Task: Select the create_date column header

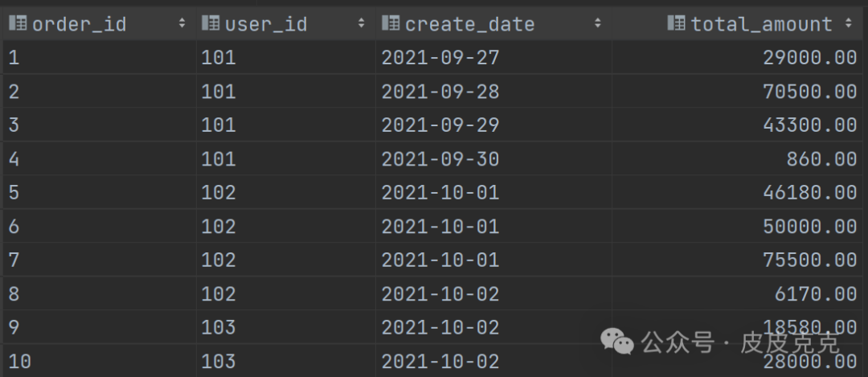Action: click(470, 24)
